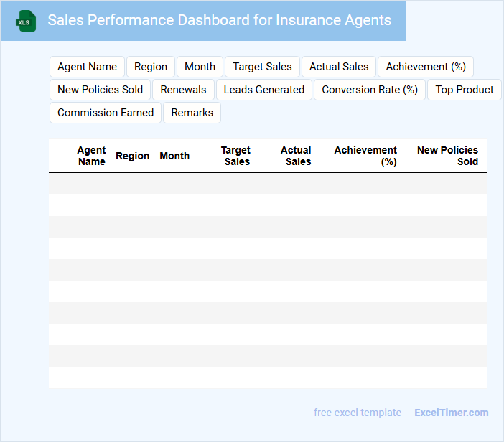Click the green XLS file icon
This screenshot has height=442, width=504.
click(27, 21)
